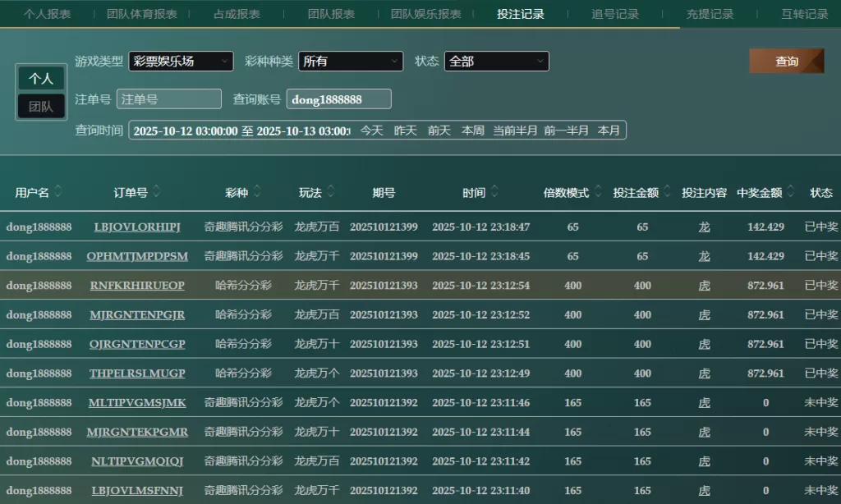This screenshot has width=841, height=504.
Task: Open the 游戏类型 dropdown 彩票娱乐场
Action: pyautogui.click(x=181, y=62)
